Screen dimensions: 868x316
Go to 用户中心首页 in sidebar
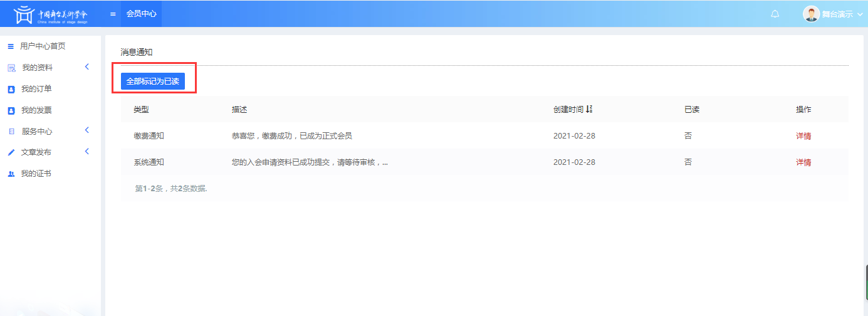point(43,46)
